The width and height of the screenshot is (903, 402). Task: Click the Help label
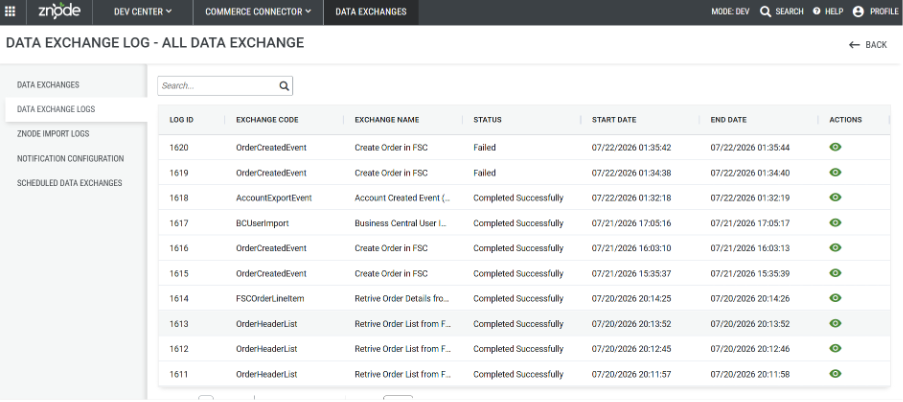tap(834, 12)
